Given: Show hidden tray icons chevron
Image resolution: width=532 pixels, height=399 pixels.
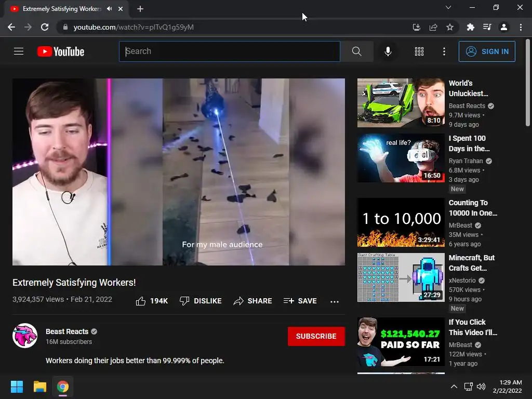Looking at the screenshot, I should (454, 387).
